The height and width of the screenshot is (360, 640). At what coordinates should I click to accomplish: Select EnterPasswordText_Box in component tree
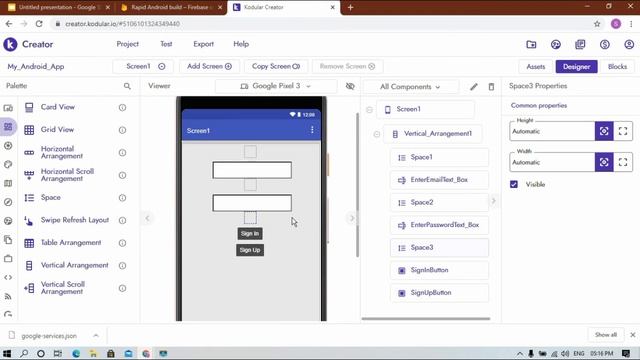pos(439,225)
